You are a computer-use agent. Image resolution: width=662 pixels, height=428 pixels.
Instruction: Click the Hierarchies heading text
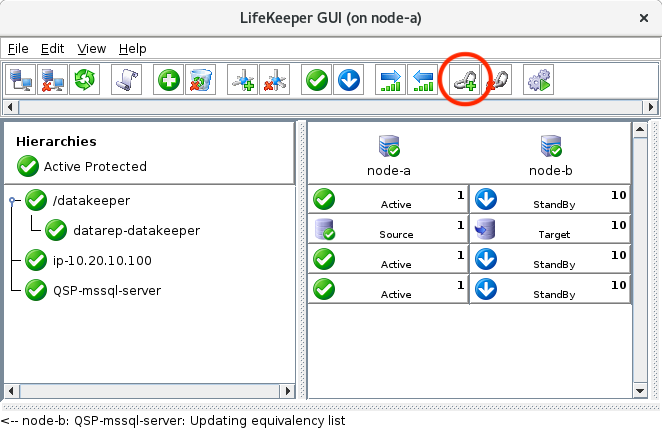click(56, 141)
